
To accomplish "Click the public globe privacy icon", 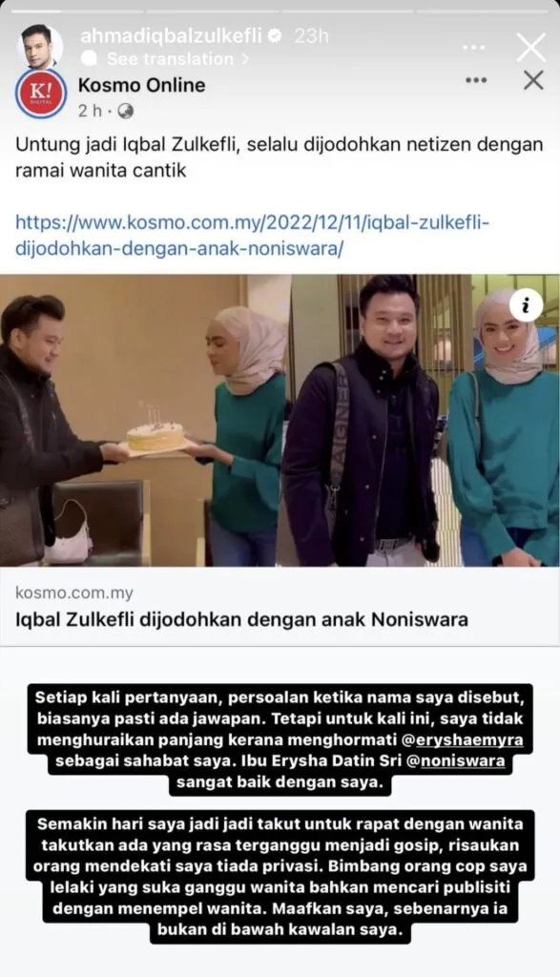I will tap(126, 111).
